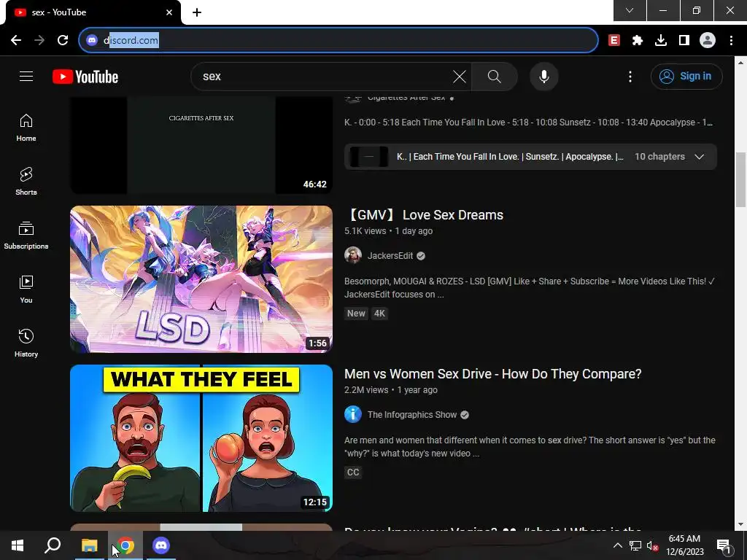Open the taskbar clock and calendar
The width and height of the screenshot is (747, 560).
click(684, 545)
